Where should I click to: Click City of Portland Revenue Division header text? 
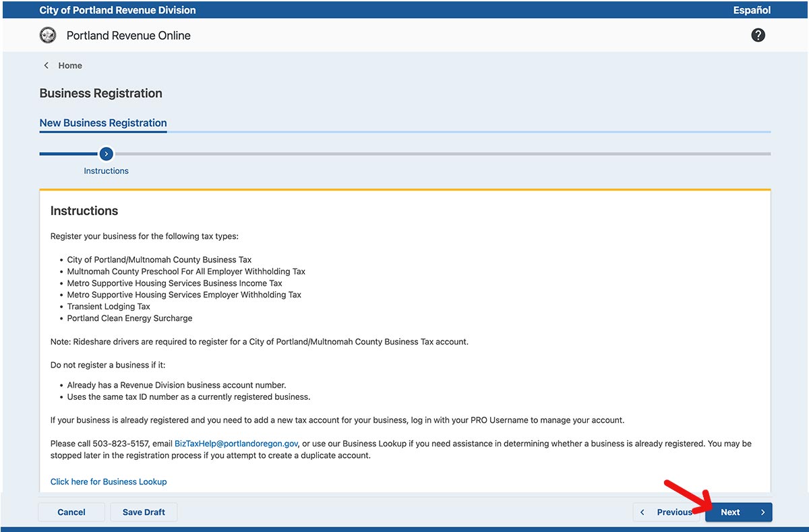(117, 10)
